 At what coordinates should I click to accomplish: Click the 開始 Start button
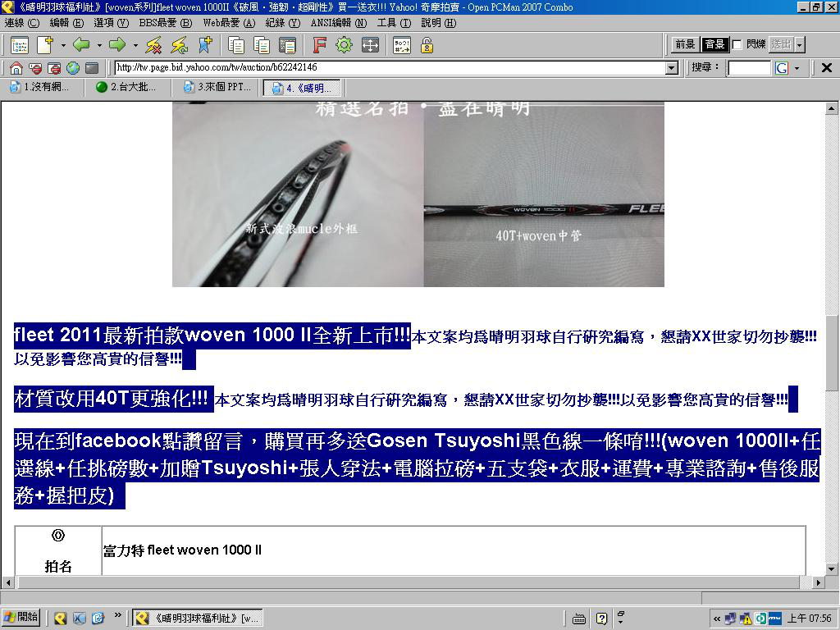tap(21, 619)
